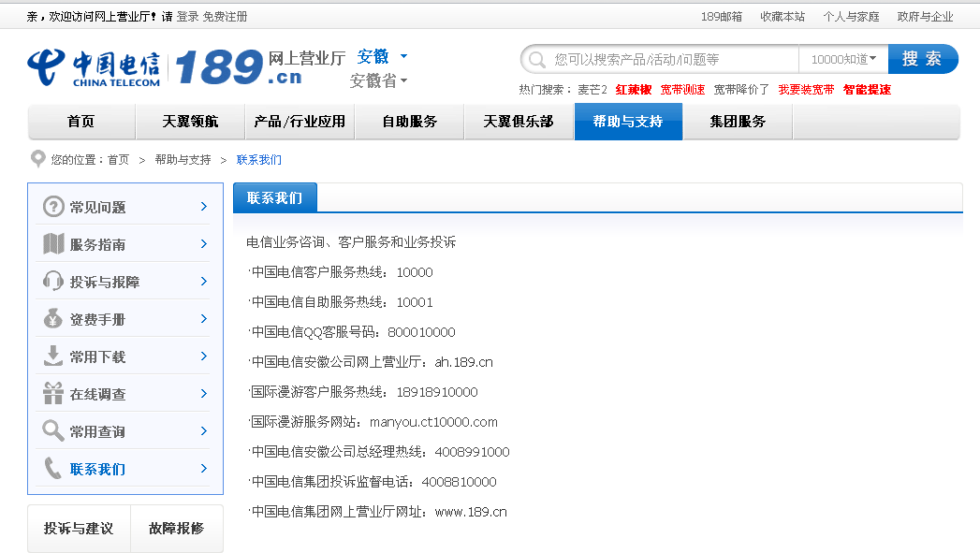Click the headset icon beside 投诉与报障

pyautogui.click(x=53, y=282)
